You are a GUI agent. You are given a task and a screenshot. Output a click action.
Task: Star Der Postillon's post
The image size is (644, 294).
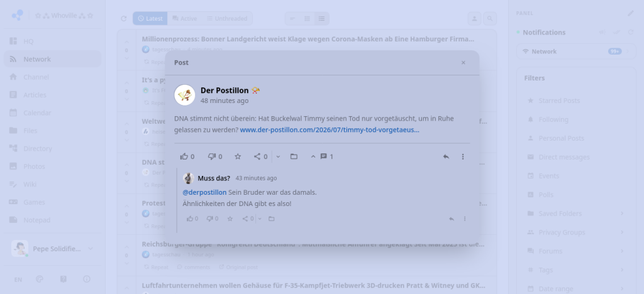tap(237, 156)
